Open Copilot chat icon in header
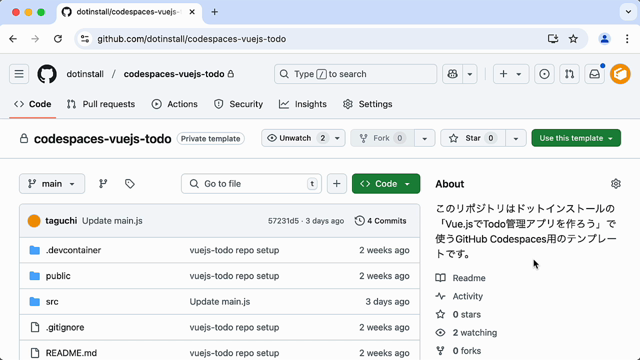Image resolution: width=640 pixels, height=360 pixels. tap(452, 74)
